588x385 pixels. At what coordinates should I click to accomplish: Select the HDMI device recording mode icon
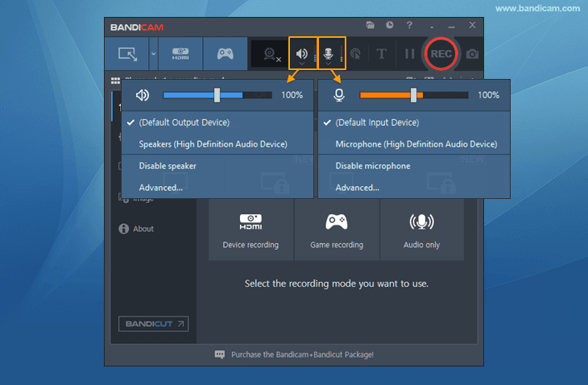[x=180, y=54]
